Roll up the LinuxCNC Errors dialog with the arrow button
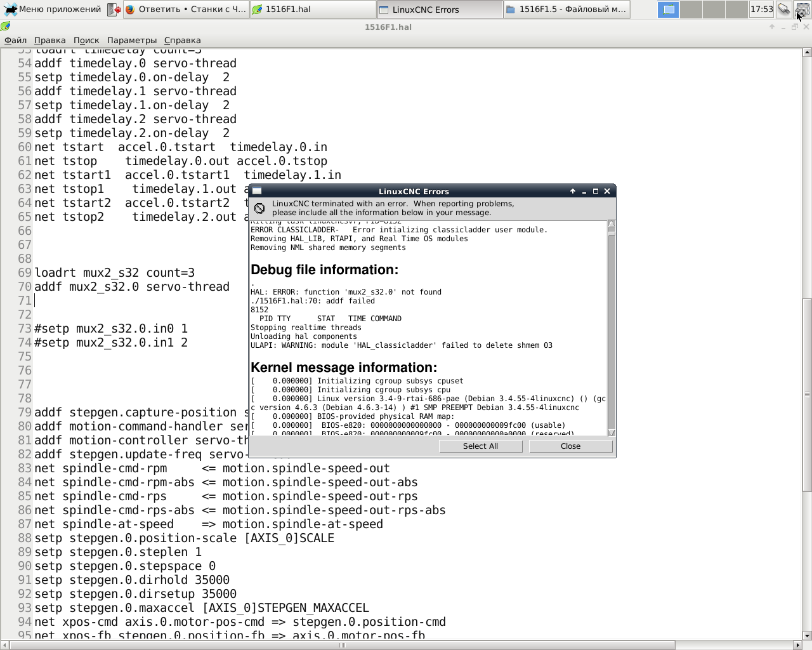This screenshot has height=650, width=812. [x=573, y=191]
